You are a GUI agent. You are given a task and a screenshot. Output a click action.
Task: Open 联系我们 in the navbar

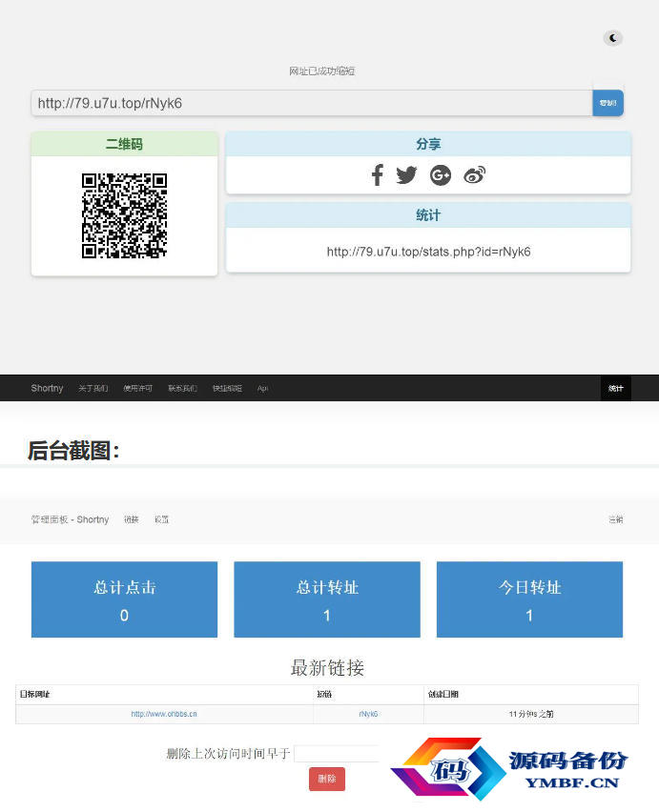click(182, 389)
